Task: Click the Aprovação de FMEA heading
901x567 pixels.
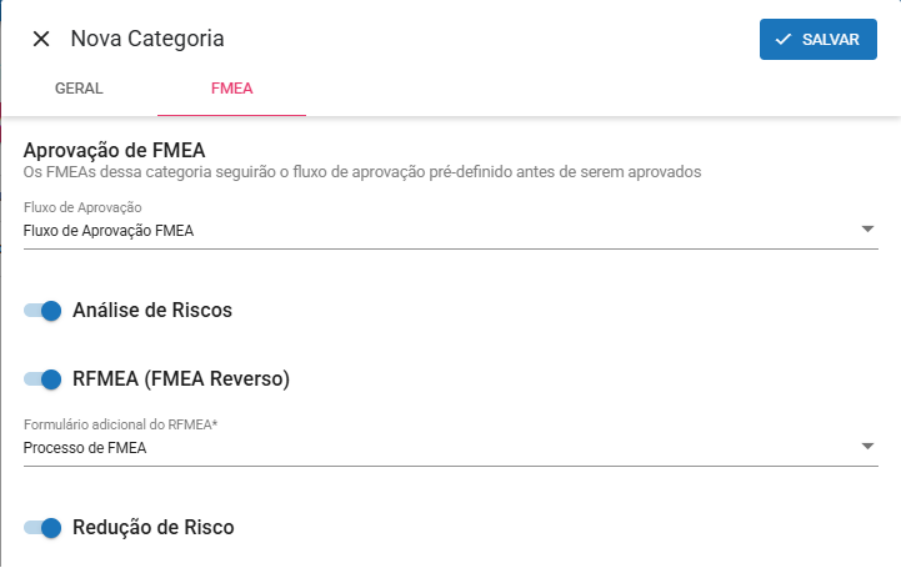Action: (114, 151)
